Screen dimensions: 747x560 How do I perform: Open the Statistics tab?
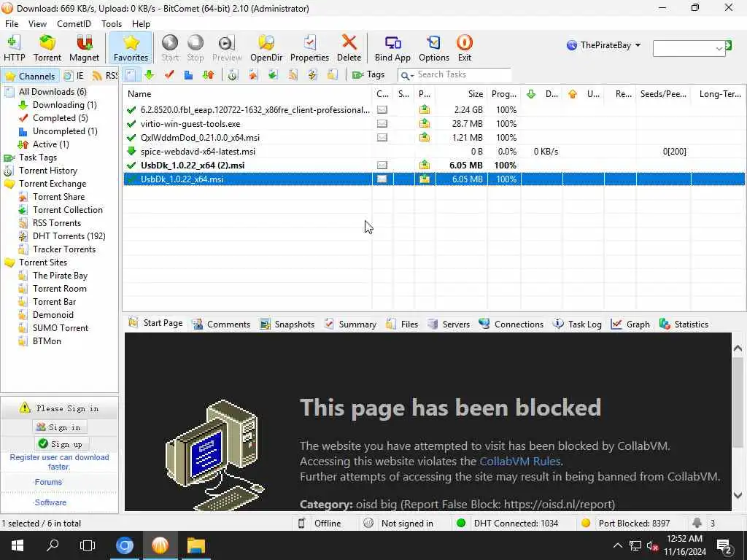point(684,324)
